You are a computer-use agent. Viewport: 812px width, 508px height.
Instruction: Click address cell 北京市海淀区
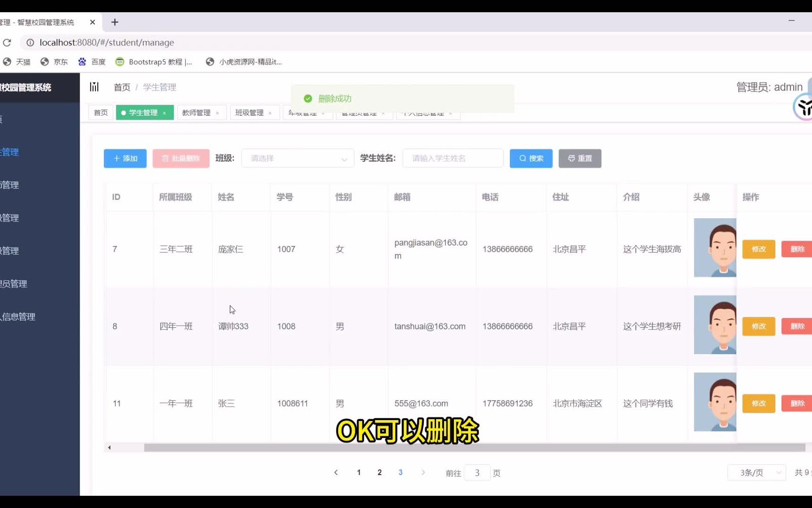pos(577,403)
